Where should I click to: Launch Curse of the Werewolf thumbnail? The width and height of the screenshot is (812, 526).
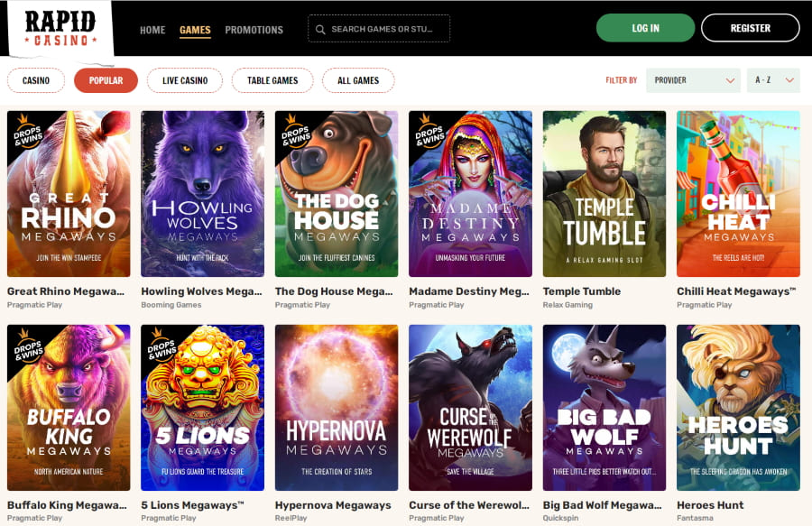(470, 408)
